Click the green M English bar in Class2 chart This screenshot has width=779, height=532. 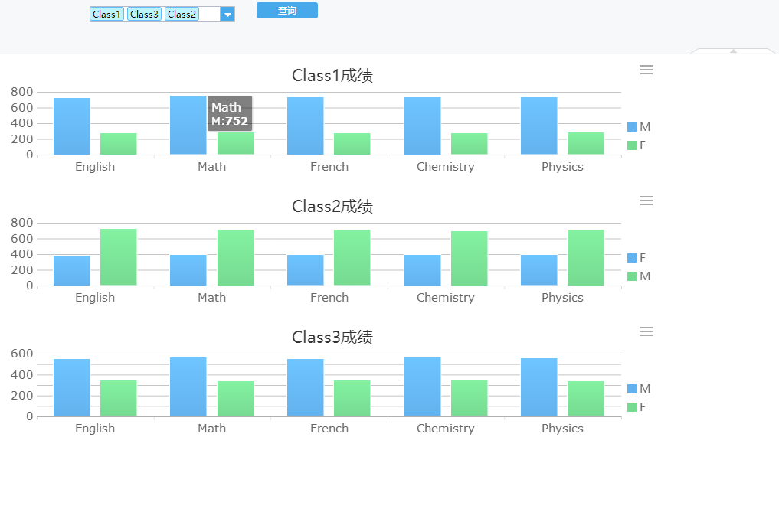pyautogui.click(x=119, y=257)
